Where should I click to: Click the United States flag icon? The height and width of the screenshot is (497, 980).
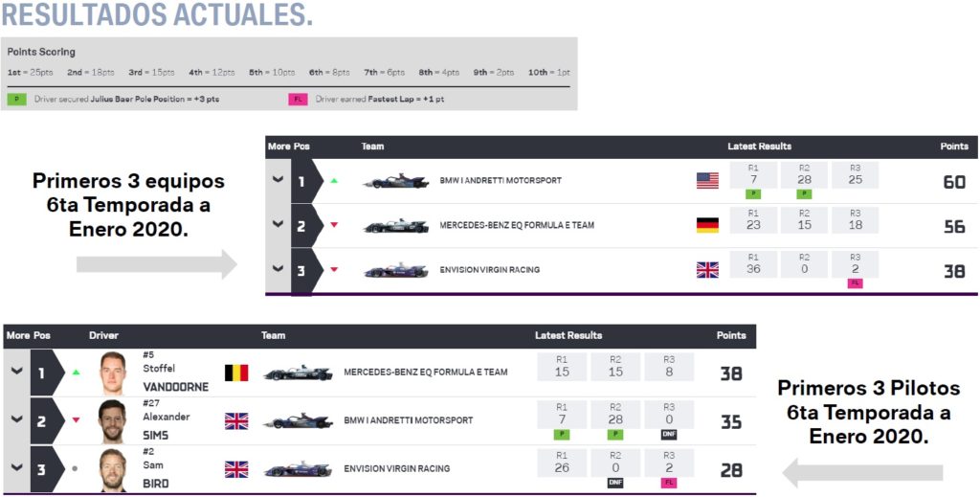tap(707, 181)
